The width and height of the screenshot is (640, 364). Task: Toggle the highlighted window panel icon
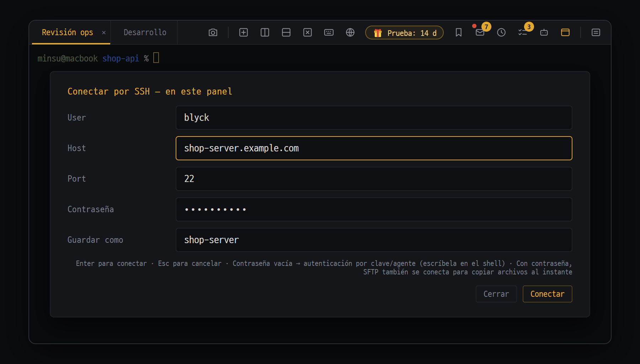[565, 33]
